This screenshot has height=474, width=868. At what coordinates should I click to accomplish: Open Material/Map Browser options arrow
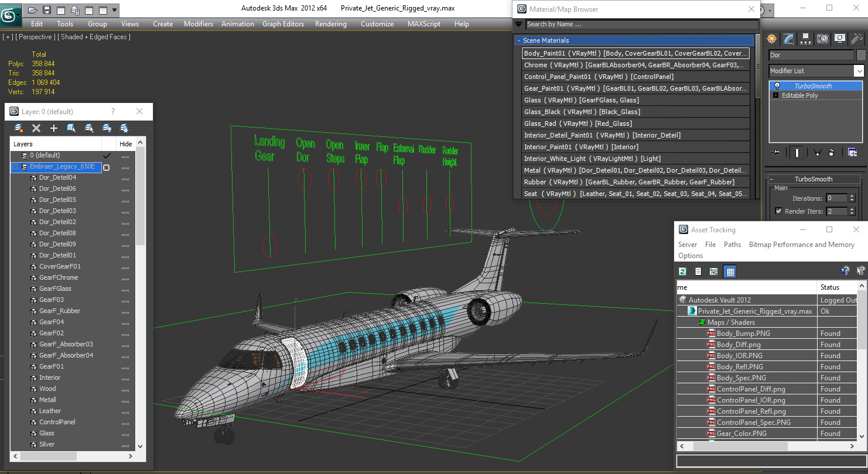518,25
